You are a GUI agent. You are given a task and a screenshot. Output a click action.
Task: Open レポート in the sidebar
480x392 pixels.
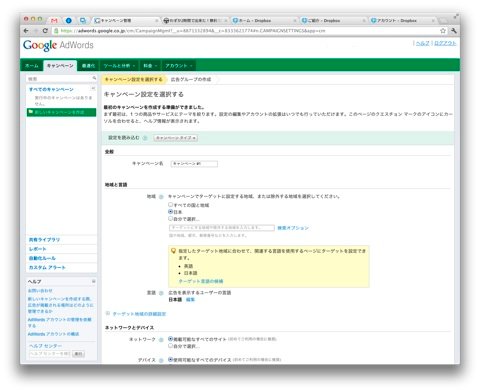[38, 249]
